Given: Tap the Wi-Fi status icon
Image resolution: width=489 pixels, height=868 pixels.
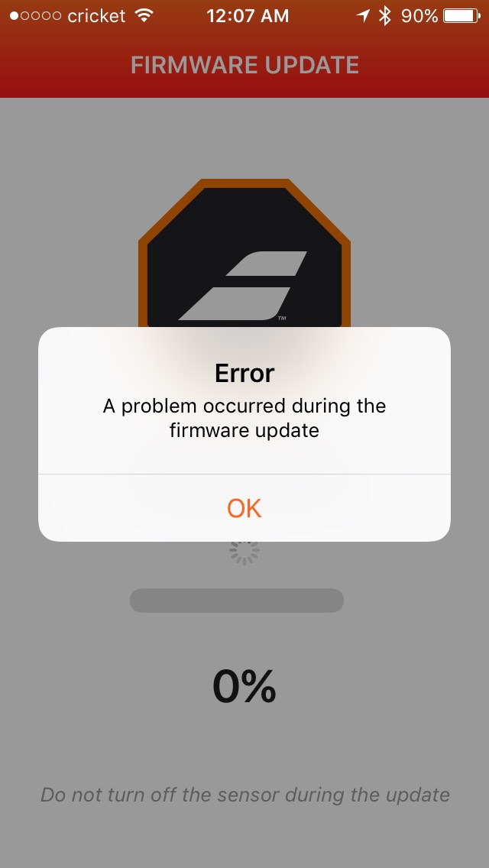Looking at the screenshot, I should [144, 15].
